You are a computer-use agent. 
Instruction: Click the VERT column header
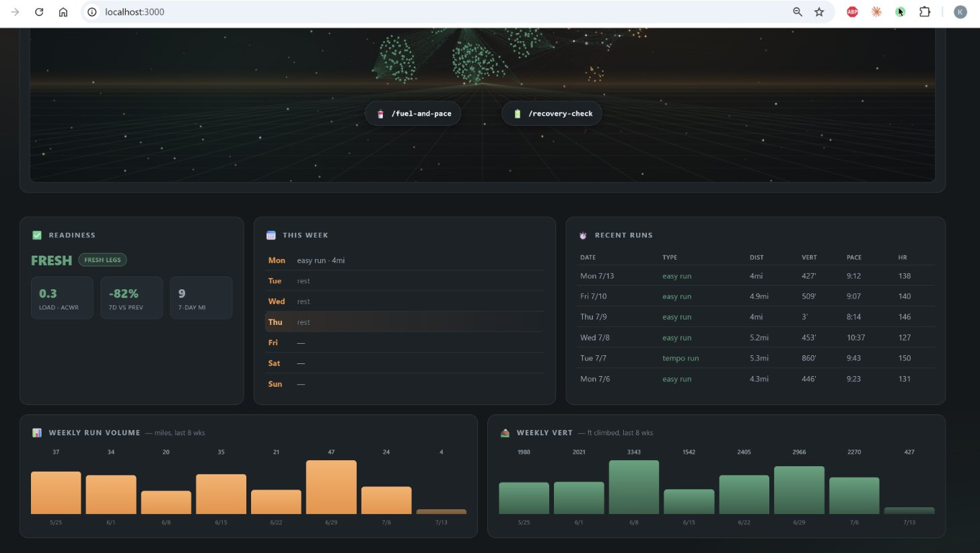pyautogui.click(x=809, y=258)
